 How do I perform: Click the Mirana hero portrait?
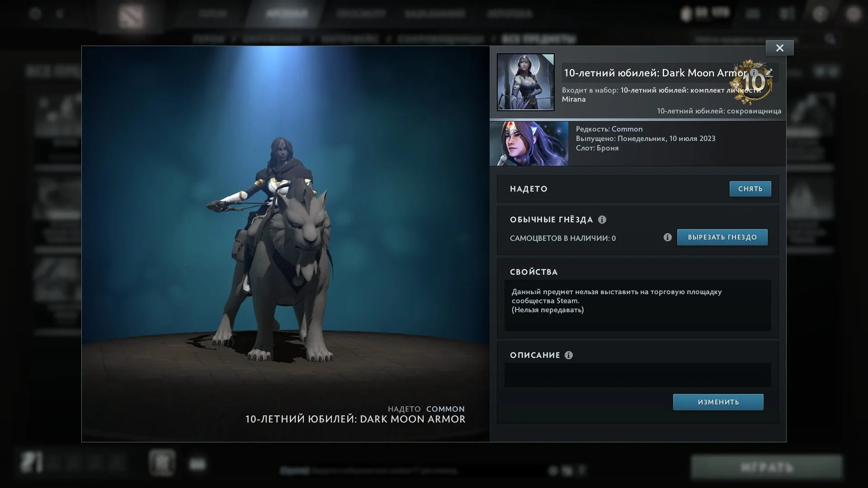(529, 143)
